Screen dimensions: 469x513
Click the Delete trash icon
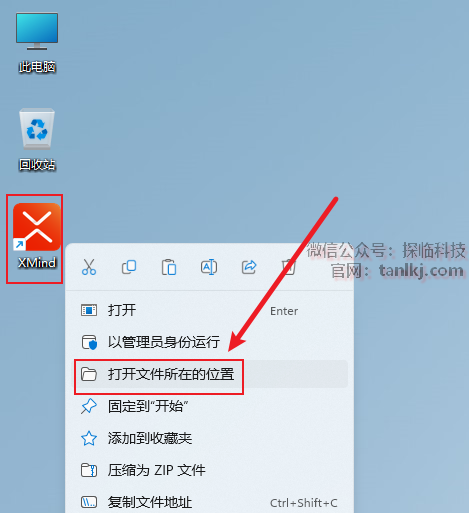(x=288, y=267)
